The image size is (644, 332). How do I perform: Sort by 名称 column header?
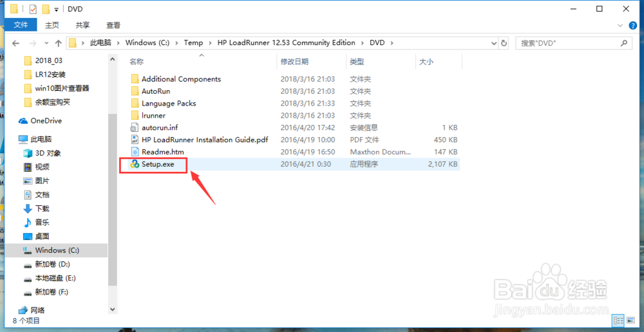point(137,62)
